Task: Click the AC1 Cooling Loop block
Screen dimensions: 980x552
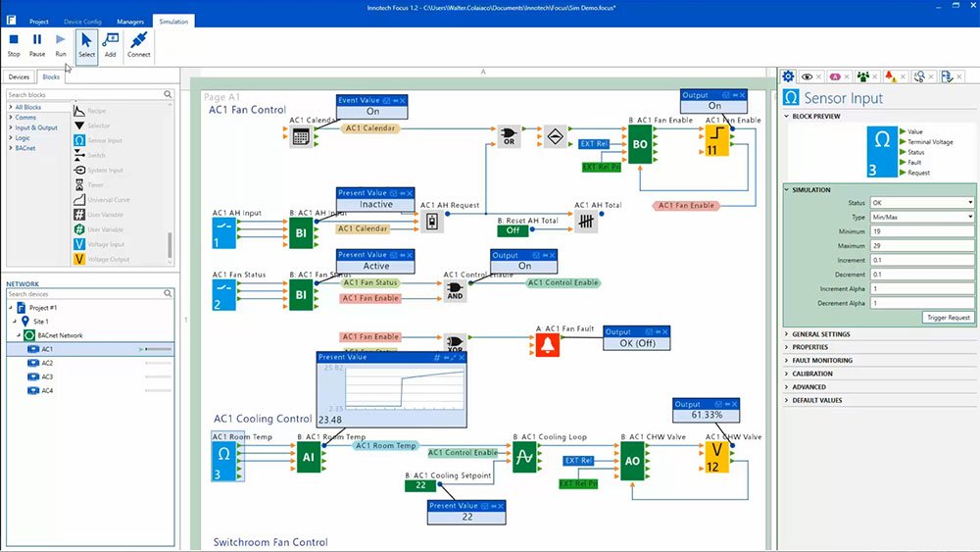Action: (524, 458)
